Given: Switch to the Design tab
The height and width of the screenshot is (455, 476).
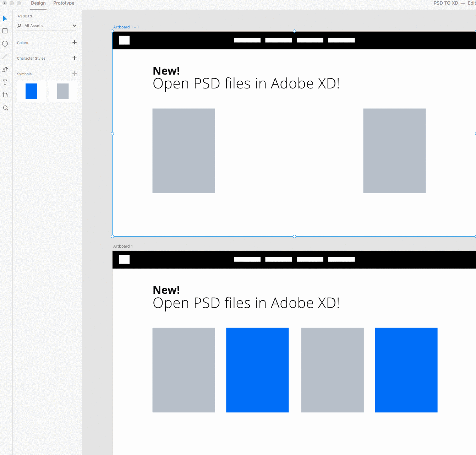Looking at the screenshot, I should pyautogui.click(x=38, y=3).
